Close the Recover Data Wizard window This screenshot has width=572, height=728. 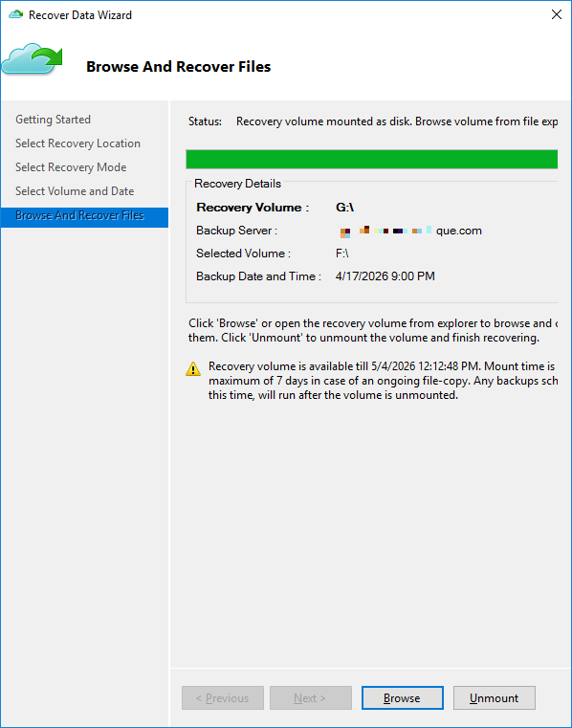coord(556,15)
